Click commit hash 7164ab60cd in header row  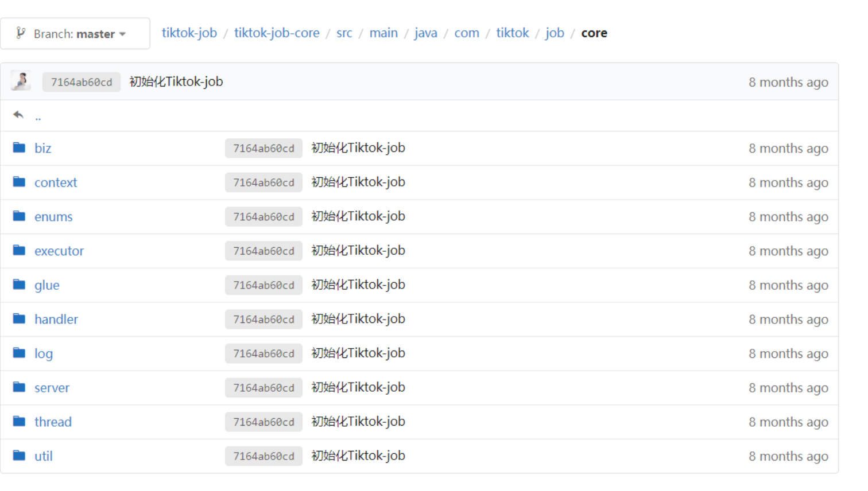pyautogui.click(x=82, y=82)
